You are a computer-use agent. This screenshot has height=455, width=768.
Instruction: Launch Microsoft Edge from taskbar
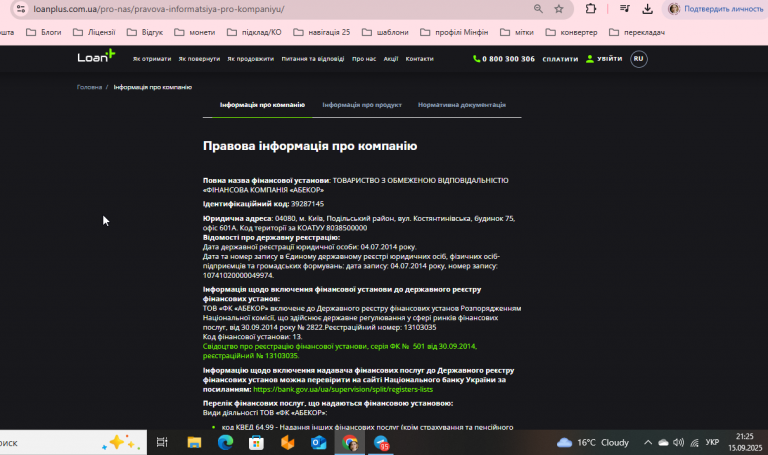(225, 443)
